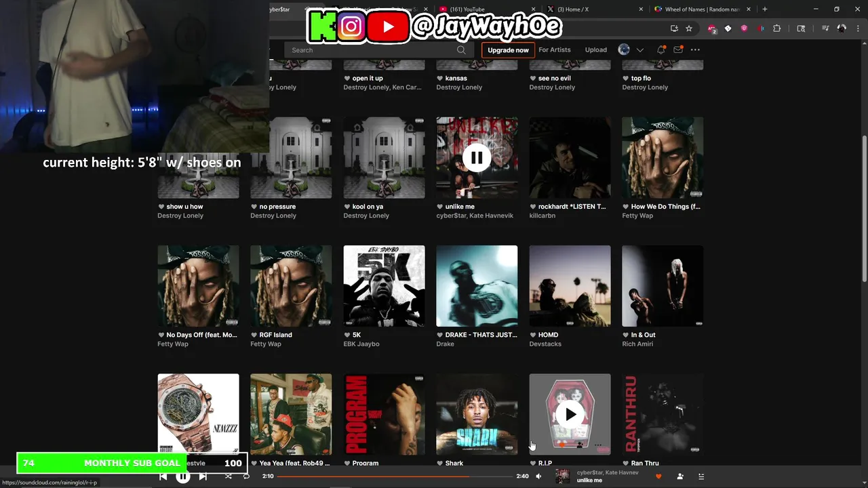Open the Upload menu item
Screen dimensions: 868x488
coord(596,49)
